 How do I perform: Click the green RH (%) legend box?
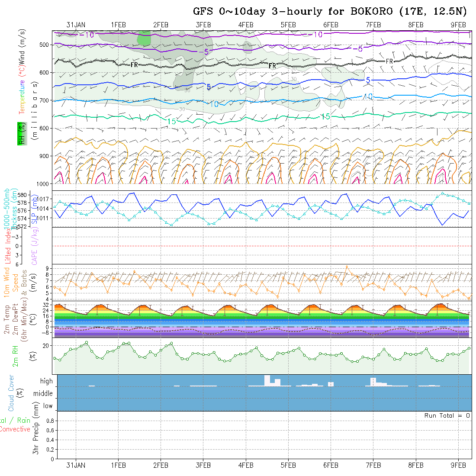(20, 133)
